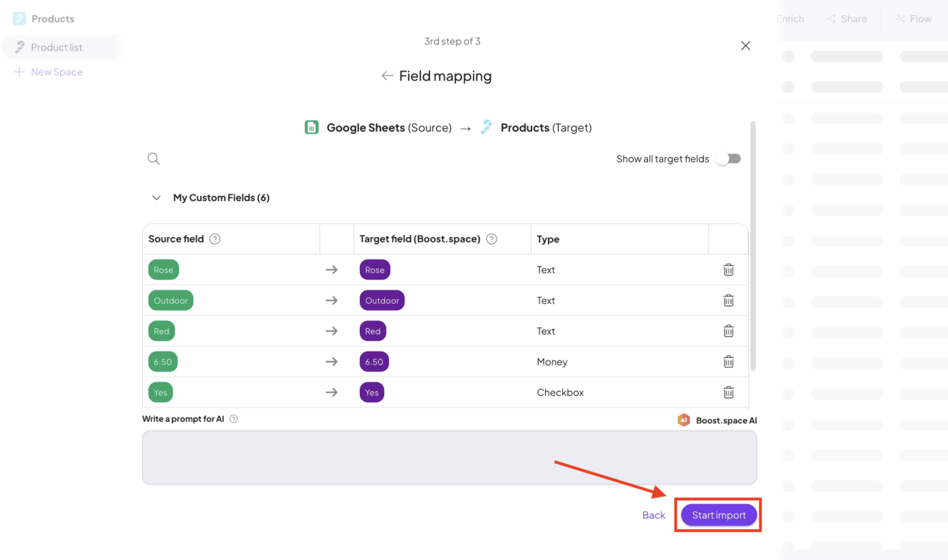The height and width of the screenshot is (560, 948).
Task: Click the Start import button
Action: [718, 515]
